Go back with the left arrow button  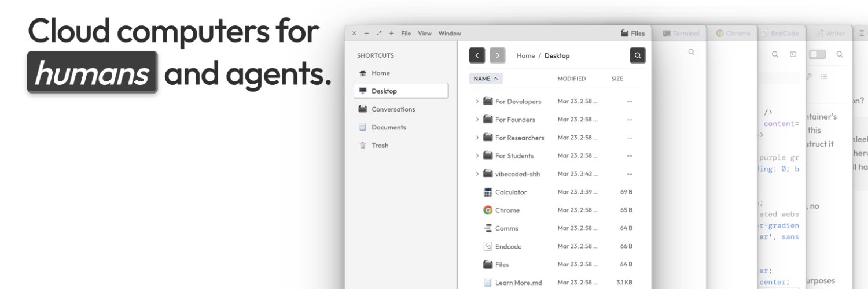[477, 55]
